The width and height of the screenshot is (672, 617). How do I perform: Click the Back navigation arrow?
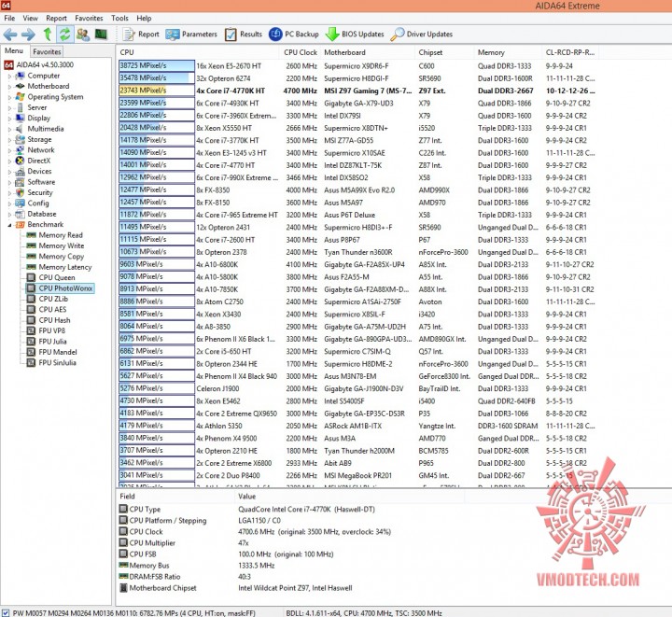[x=10, y=35]
